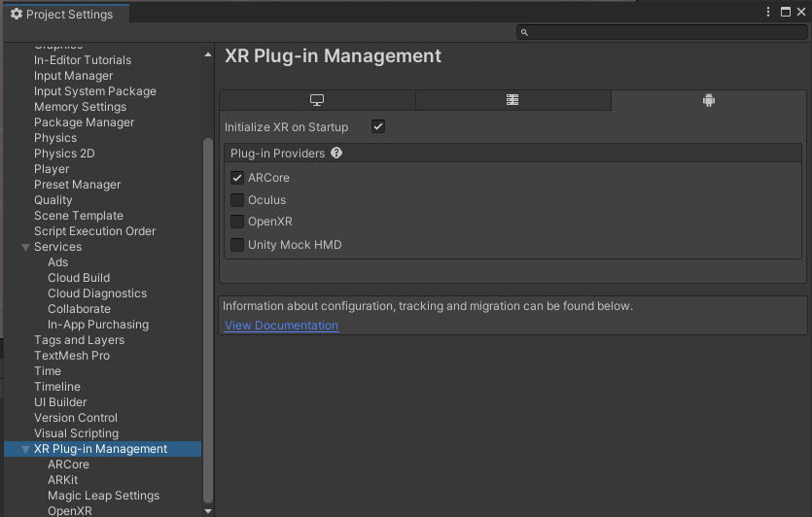Select the Services category
Image resolution: width=812 pixels, height=517 pixels.
tap(58, 246)
